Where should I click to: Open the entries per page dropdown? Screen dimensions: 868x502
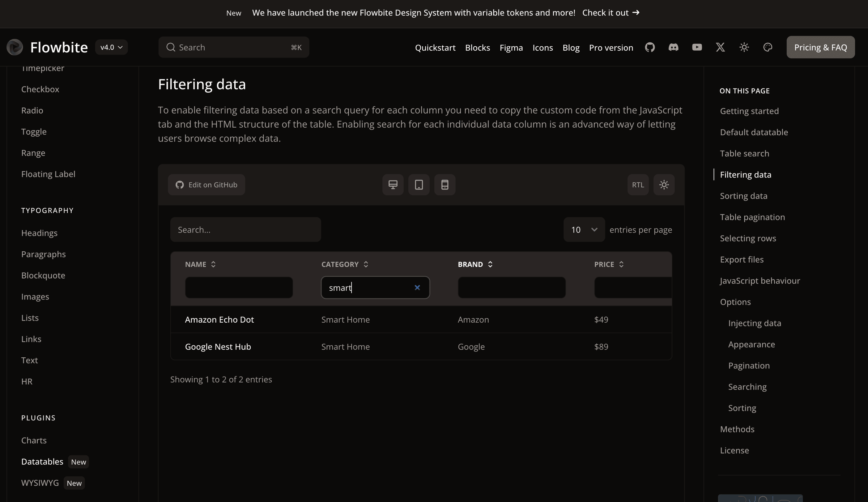(x=584, y=230)
